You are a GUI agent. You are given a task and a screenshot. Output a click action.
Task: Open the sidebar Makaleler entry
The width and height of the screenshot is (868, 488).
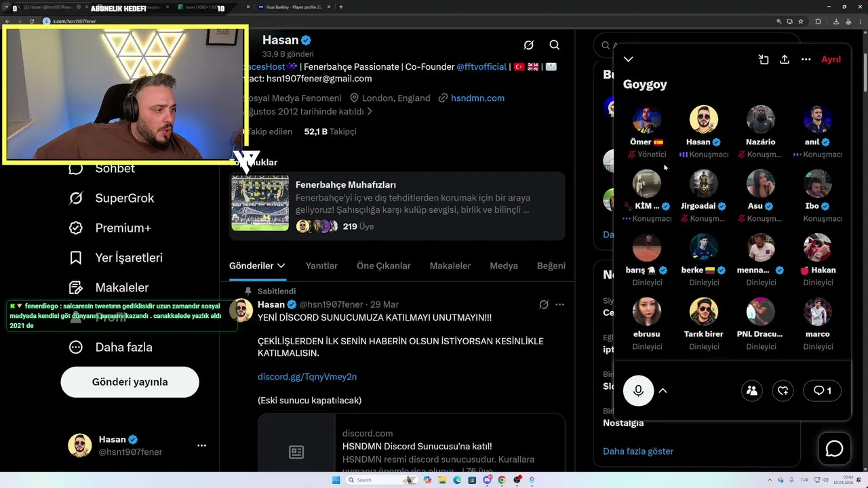(x=108, y=287)
